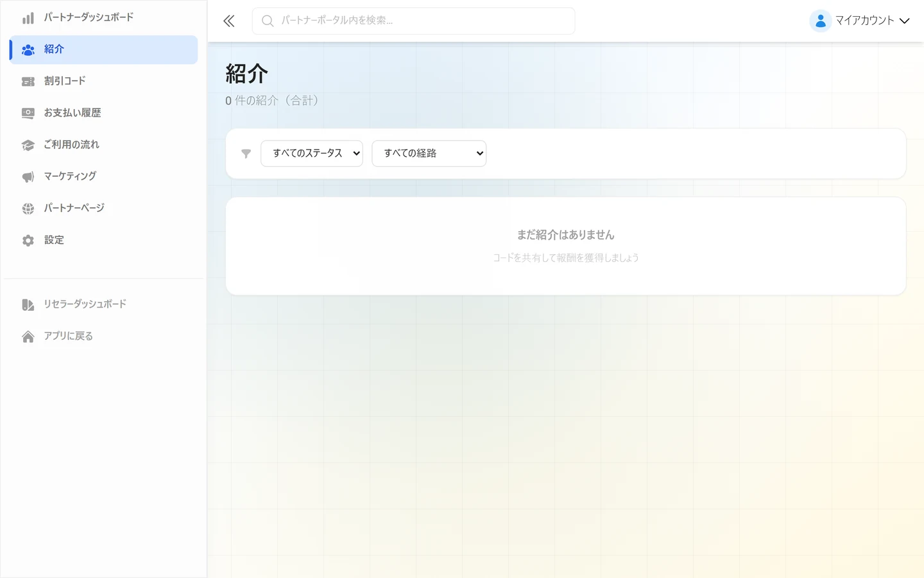This screenshot has width=924, height=578.
Task: Click the 割引コード ticket icon
Action: point(28,82)
